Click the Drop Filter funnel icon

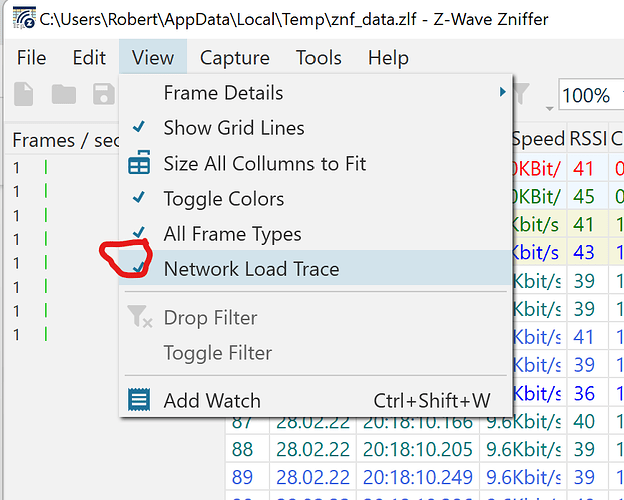[x=139, y=317]
